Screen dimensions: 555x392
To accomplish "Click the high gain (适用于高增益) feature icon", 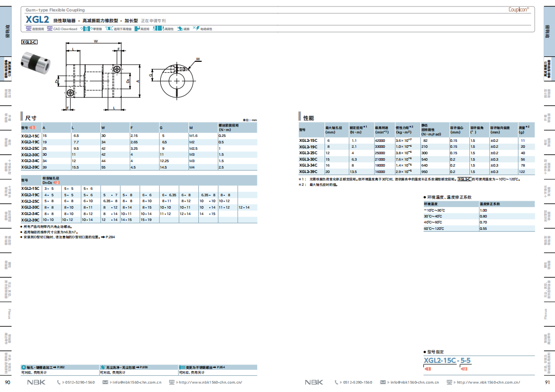I will pos(109,29).
